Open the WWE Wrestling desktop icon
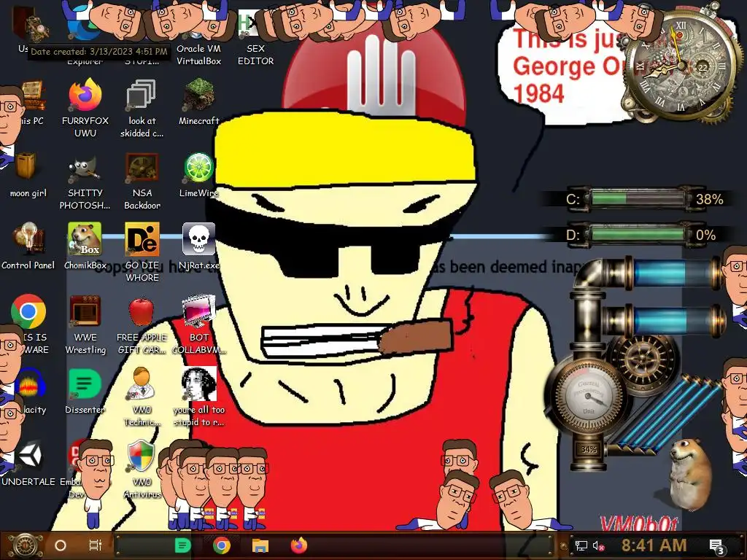Screen dimensions: 747x560 click(x=85, y=325)
